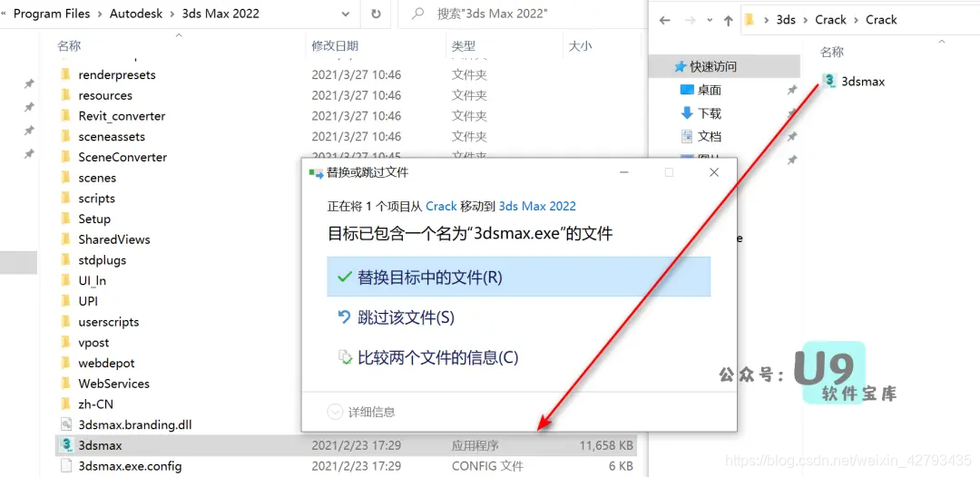The image size is (980, 477).
Task: Select the userscripts folder icon
Action: (x=65, y=322)
